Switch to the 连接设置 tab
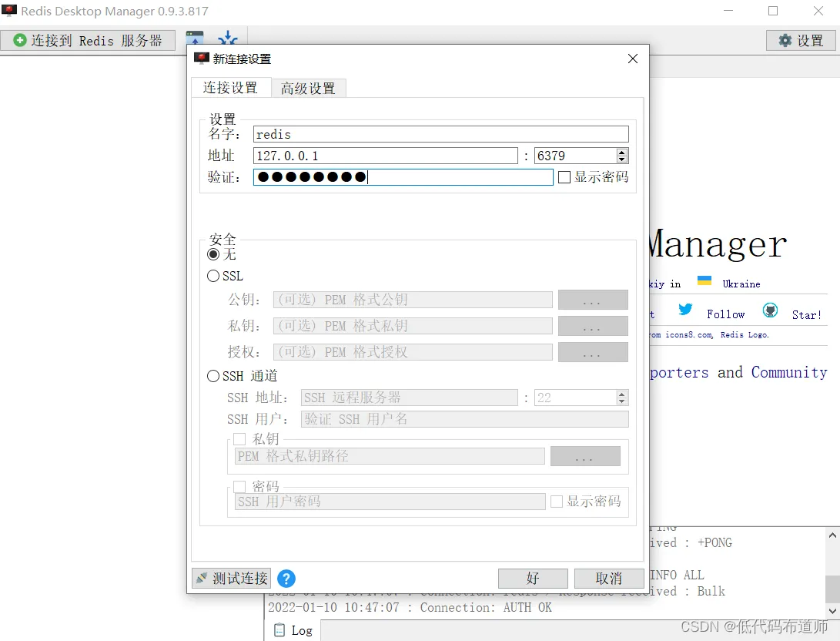 230,87
